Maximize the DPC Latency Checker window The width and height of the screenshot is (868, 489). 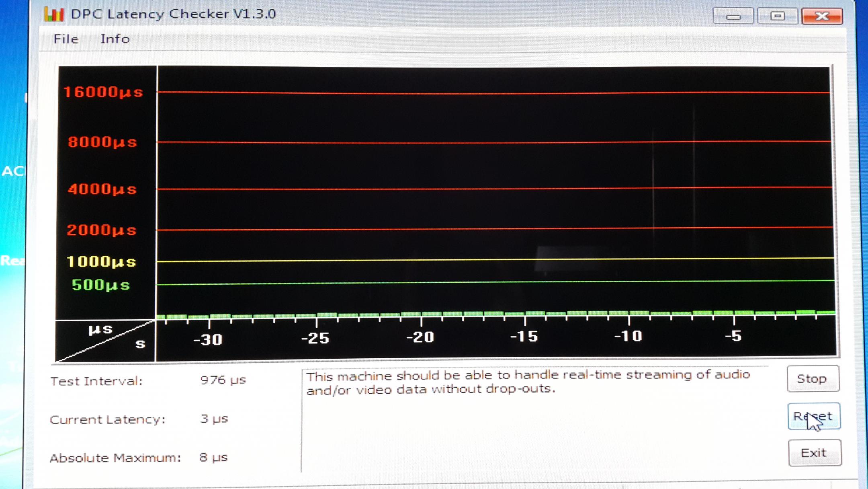tap(777, 16)
